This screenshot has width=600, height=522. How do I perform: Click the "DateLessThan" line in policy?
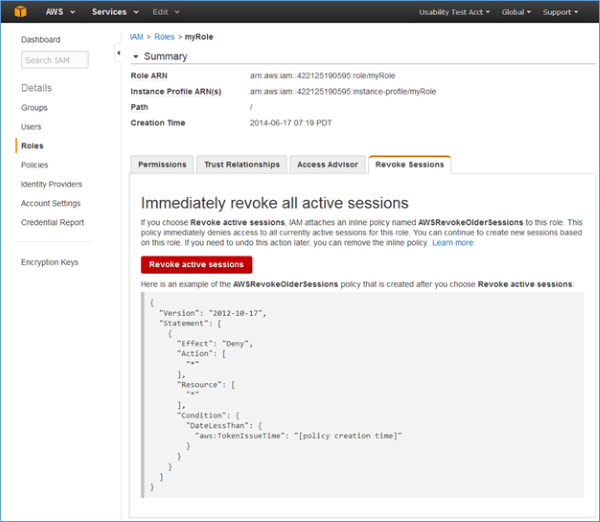click(224, 426)
